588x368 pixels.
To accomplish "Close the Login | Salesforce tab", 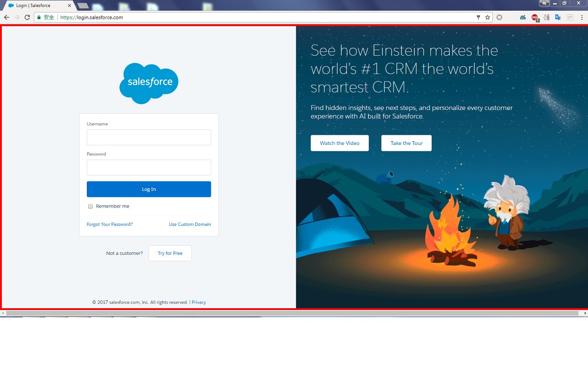I will 70,6.
